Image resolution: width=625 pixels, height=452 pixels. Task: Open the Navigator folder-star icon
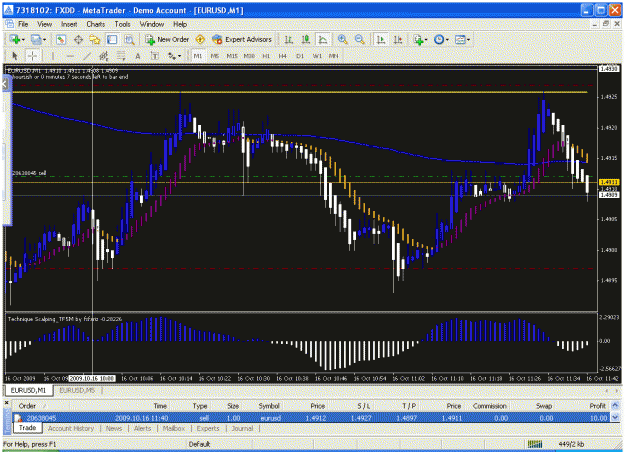[x=95, y=39]
